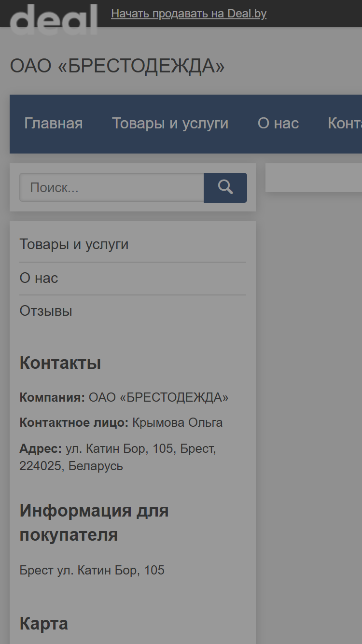Open sidebar link 'О нас'
The width and height of the screenshot is (362, 644).
click(39, 278)
